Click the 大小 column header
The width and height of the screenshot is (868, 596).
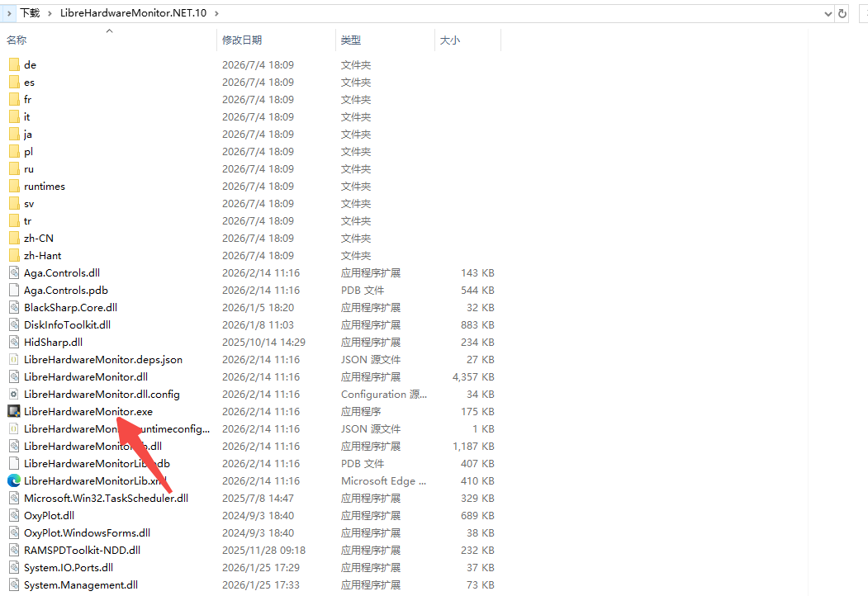click(x=450, y=40)
